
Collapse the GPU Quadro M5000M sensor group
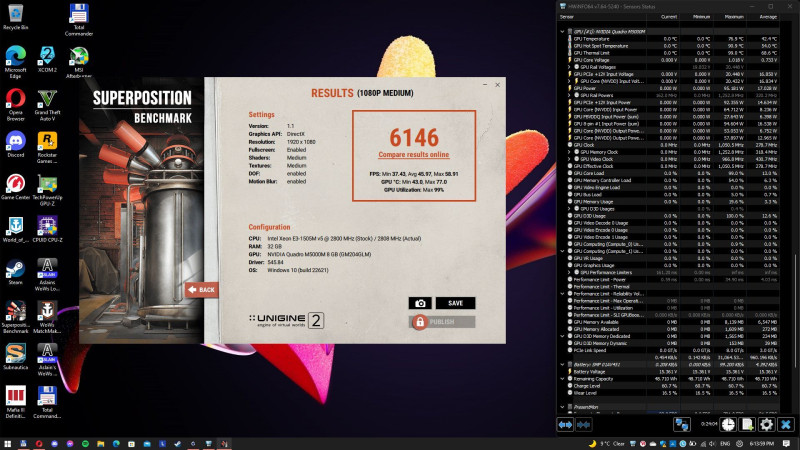click(x=563, y=32)
